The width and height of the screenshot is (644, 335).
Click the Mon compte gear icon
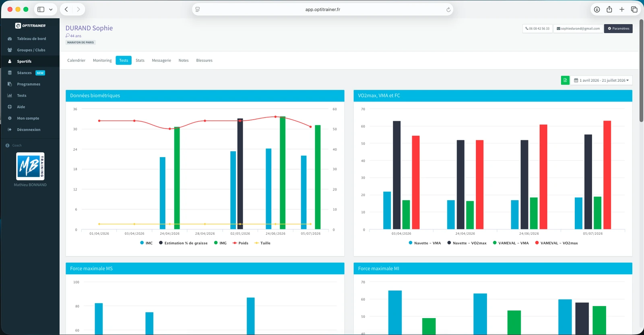pyautogui.click(x=10, y=118)
